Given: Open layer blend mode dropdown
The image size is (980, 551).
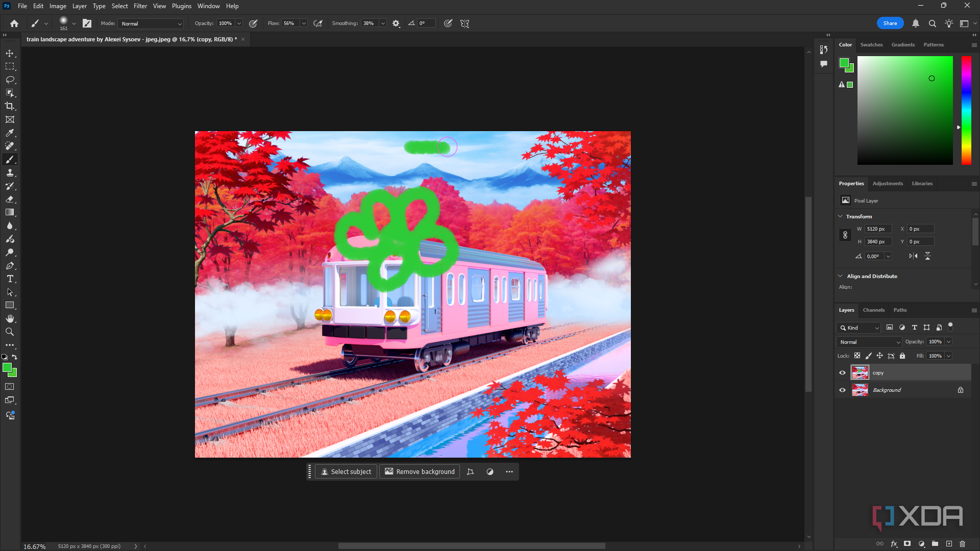Looking at the screenshot, I should (869, 342).
